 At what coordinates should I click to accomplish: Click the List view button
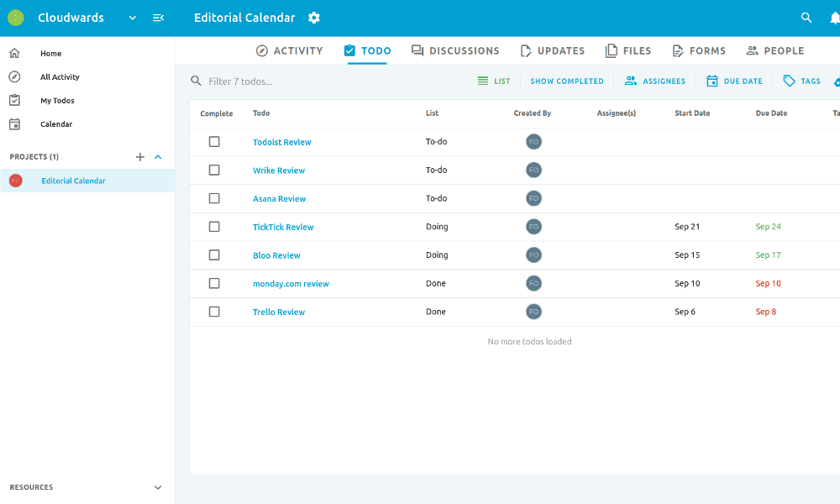pyautogui.click(x=494, y=81)
